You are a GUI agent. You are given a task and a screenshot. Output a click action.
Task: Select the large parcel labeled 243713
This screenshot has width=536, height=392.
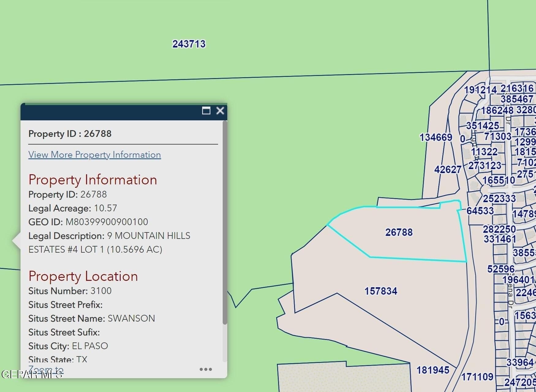pyautogui.click(x=189, y=44)
